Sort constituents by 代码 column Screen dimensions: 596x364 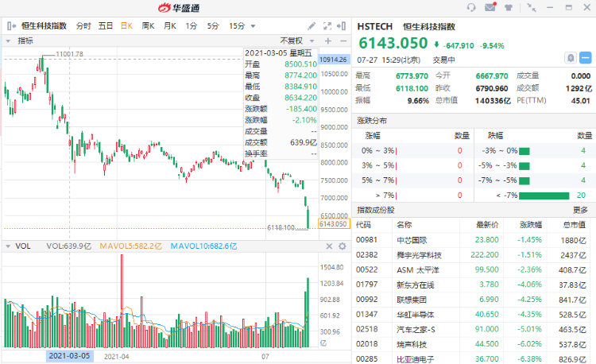[x=363, y=225]
